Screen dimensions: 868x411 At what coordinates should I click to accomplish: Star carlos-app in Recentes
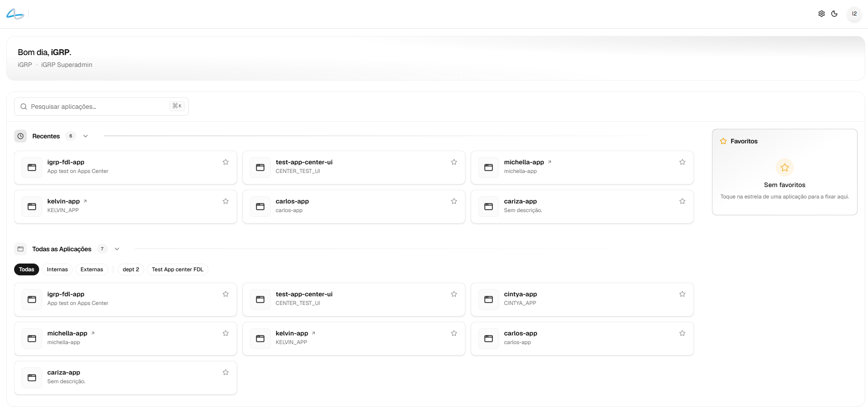pos(454,201)
